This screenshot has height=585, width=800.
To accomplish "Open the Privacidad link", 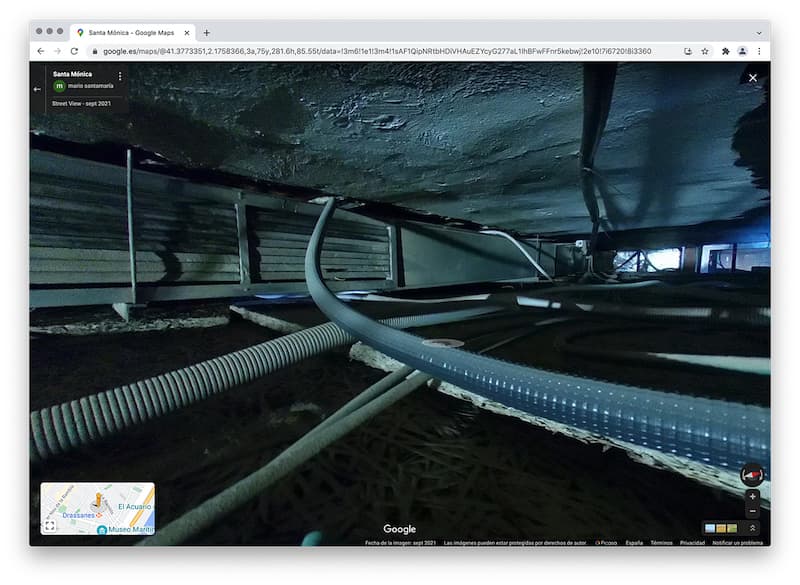I will [692, 543].
